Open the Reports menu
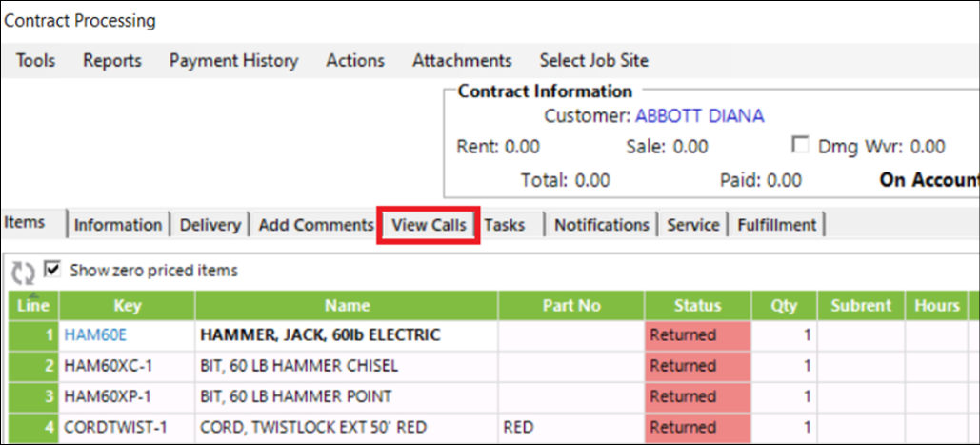The width and height of the screenshot is (980, 445). (112, 60)
